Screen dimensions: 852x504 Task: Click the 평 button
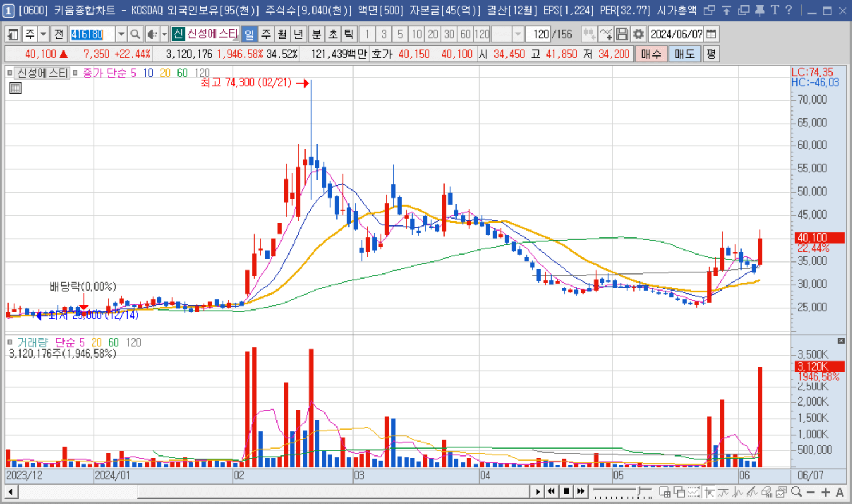coord(711,54)
